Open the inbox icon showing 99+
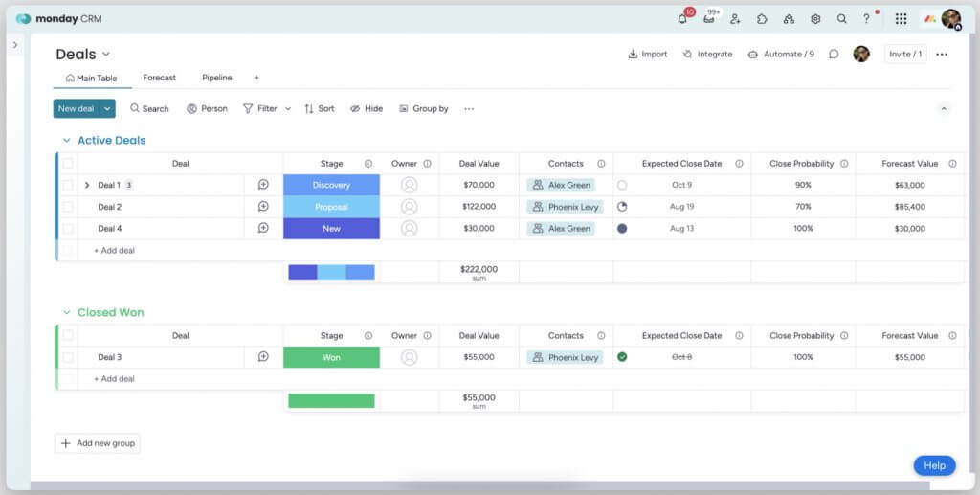Image resolution: width=980 pixels, height=495 pixels. (x=709, y=19)
